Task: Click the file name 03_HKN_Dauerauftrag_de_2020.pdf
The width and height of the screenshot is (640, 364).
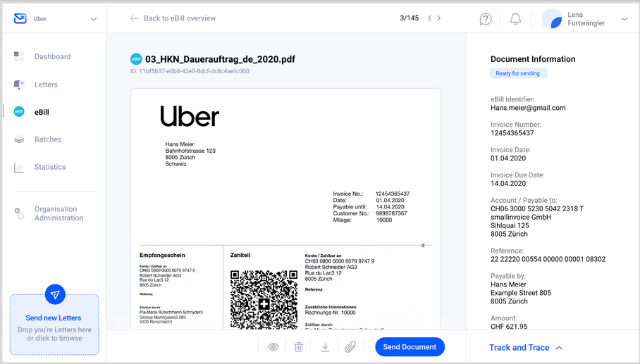Action: [x=221, y=60]
